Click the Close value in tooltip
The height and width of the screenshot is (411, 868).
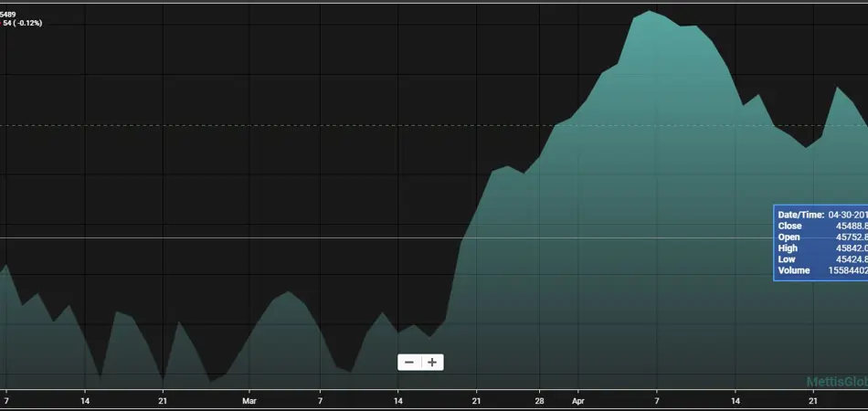click(x=850, y=226)
